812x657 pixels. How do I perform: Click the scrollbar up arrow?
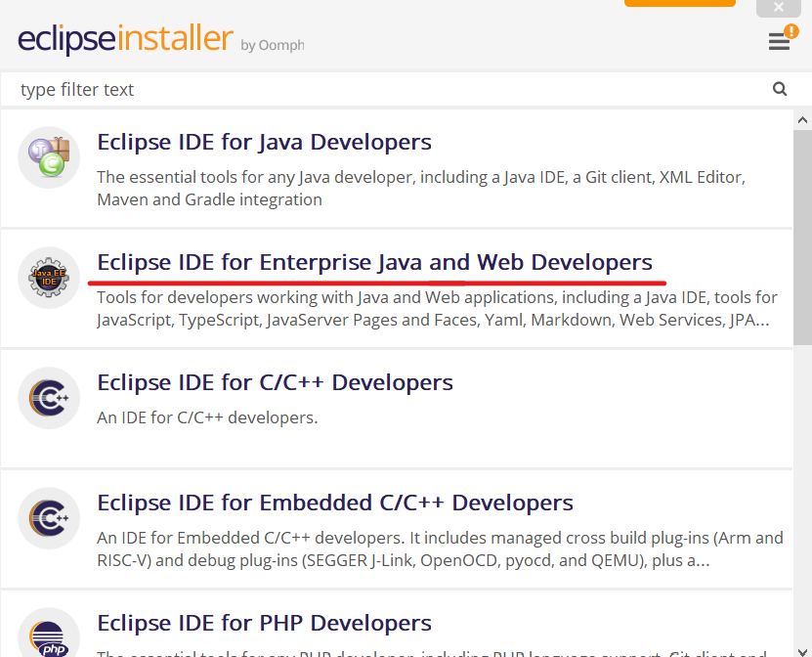click(802, 120)
